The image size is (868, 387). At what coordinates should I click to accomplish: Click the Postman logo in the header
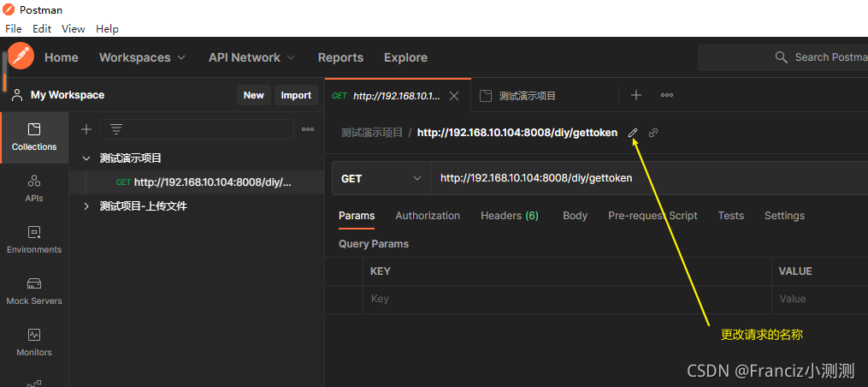pos(21,57)
